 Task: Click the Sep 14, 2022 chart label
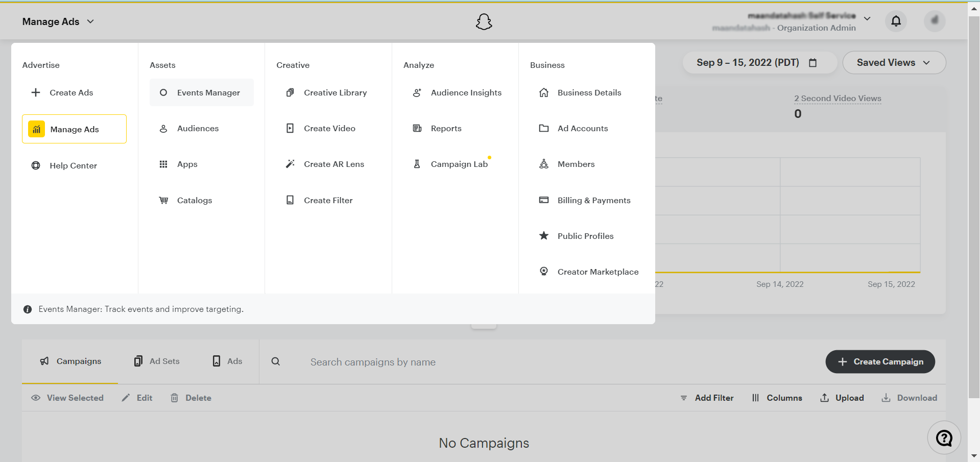pyautogui.click(x=780, y=284)
